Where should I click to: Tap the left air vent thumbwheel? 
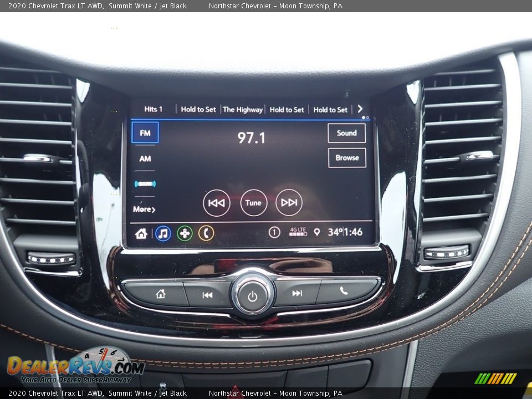pyautogui.click(x=51, y=259)
